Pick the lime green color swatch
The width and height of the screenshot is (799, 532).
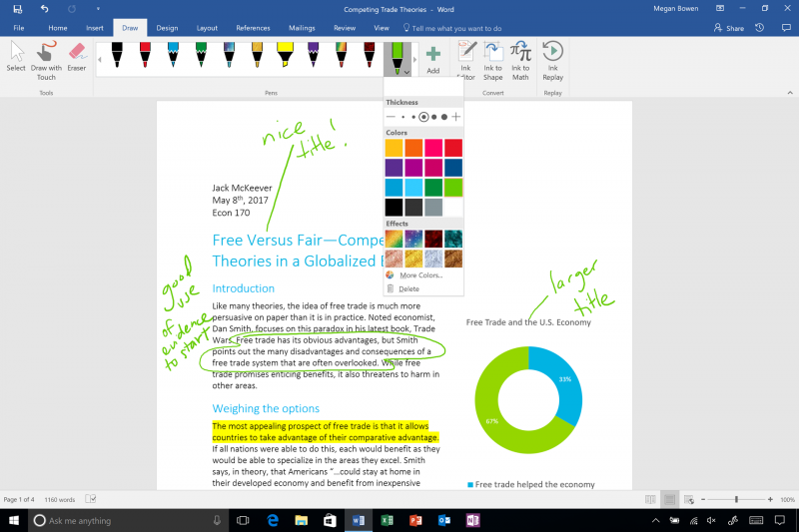point(453,188)
